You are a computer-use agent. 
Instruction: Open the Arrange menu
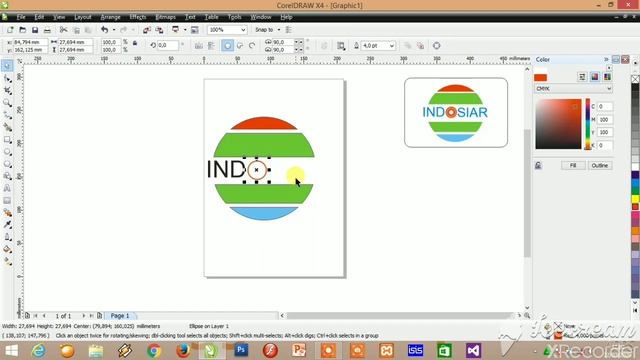click(110, 17)
